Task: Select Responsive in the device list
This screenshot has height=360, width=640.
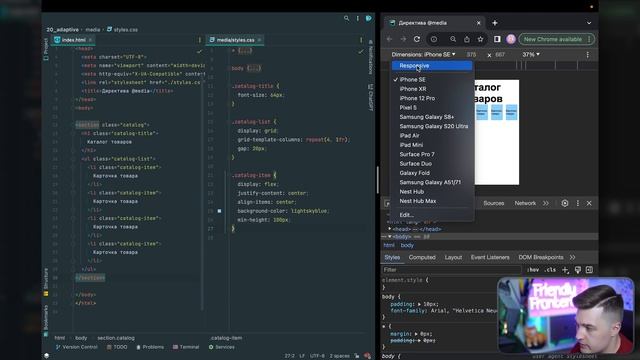Action: 432,66
